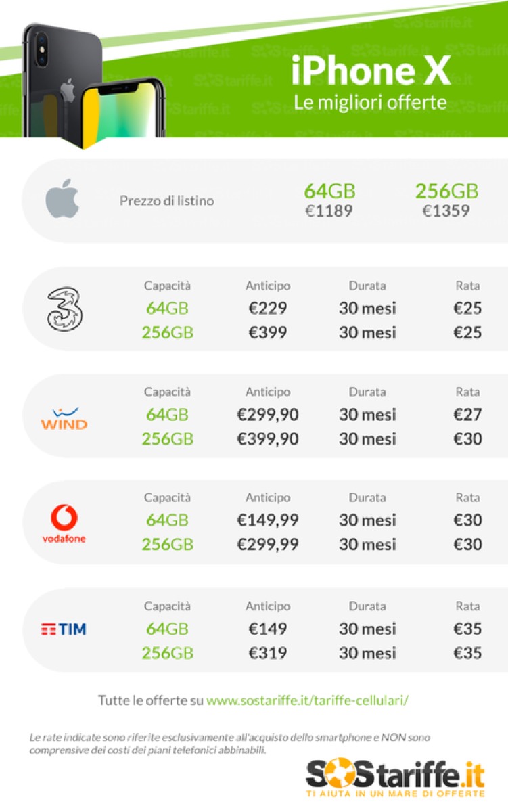Image resolution: width=508 pixels, height=812 pixels.
Task: Click the rate disclaimer footnote text
Action: tap(230, 743)
